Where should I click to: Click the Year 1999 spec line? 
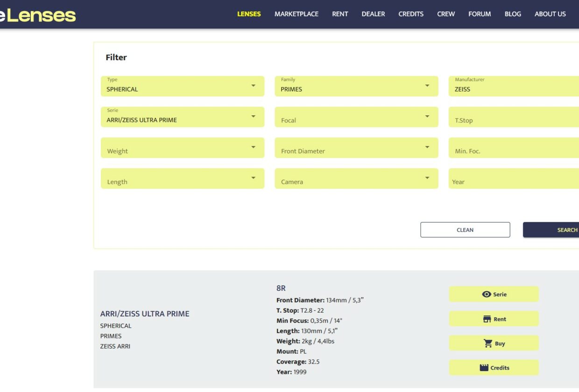[291, 372]
